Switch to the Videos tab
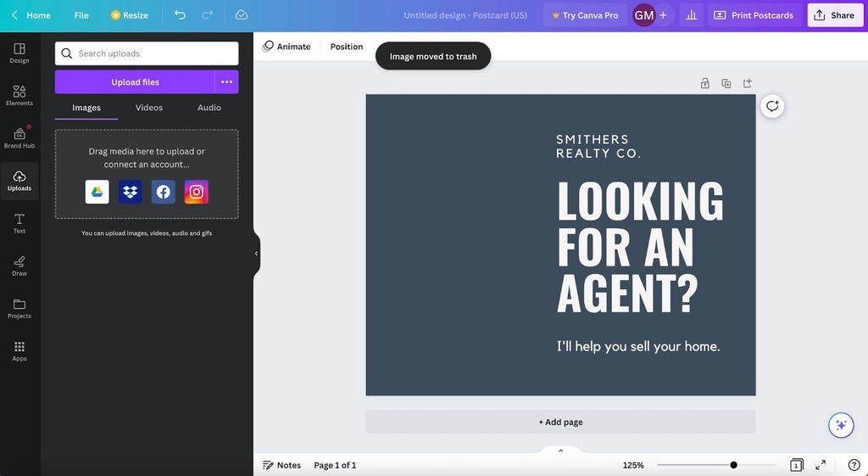 click(149, 108)
